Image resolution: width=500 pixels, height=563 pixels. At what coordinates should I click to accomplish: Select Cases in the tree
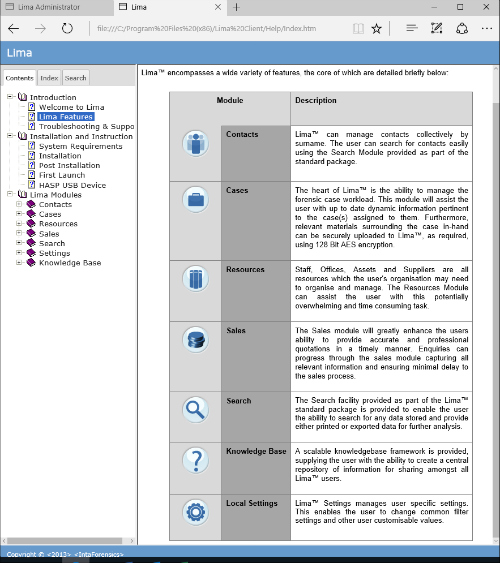50,214
